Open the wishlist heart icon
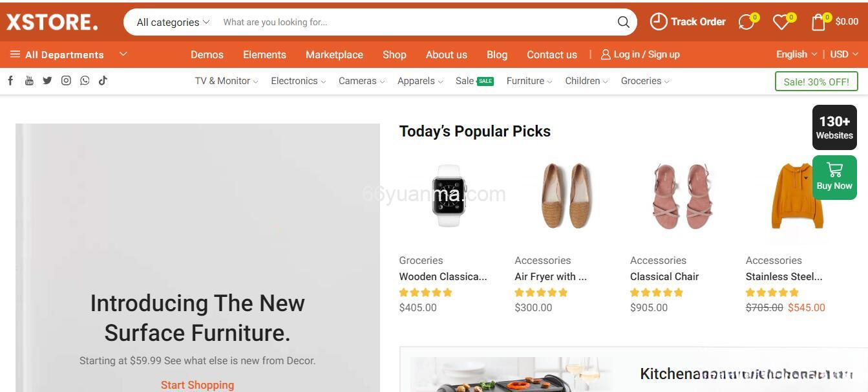Screen dimensions: 868x392 [x=782, y=22]
